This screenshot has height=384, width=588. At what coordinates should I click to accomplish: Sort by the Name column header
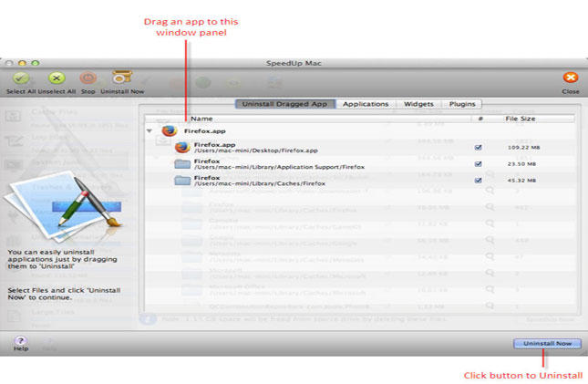(201, 119)
